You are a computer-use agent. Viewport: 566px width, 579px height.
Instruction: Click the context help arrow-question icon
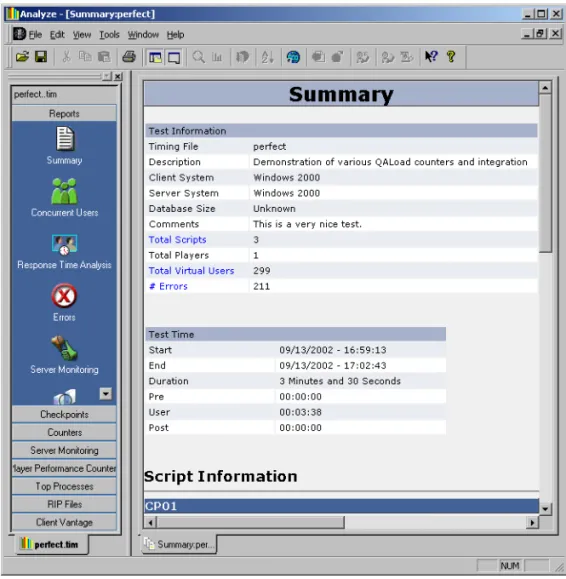click(x=431, y=57)
